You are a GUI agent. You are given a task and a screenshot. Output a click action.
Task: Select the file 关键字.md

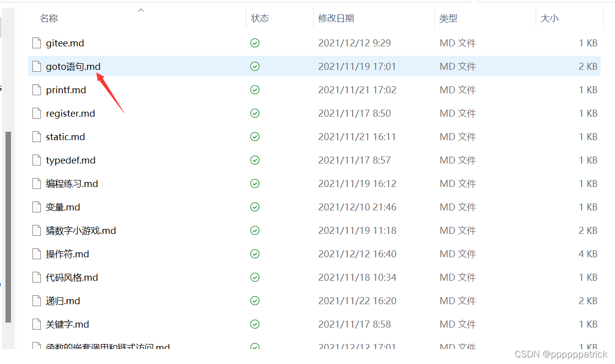click(x=67, y=325)
